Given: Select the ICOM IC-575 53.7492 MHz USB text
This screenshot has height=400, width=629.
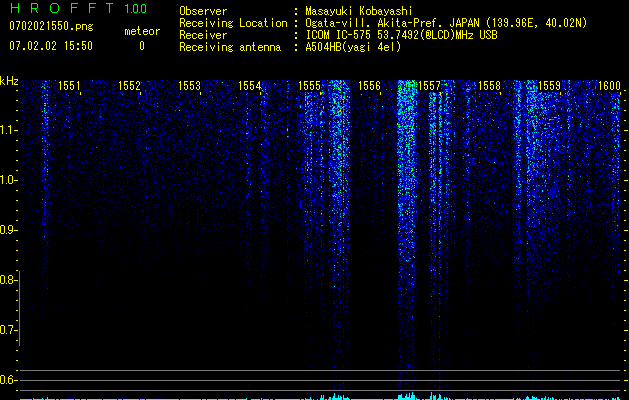Looking at the screenshot, I should [x=401, y=35].
